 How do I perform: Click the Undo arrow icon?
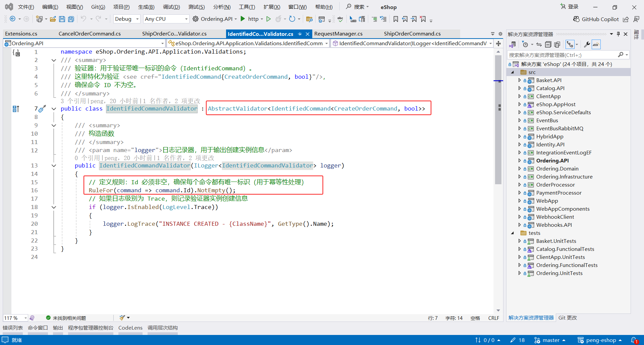84,19
